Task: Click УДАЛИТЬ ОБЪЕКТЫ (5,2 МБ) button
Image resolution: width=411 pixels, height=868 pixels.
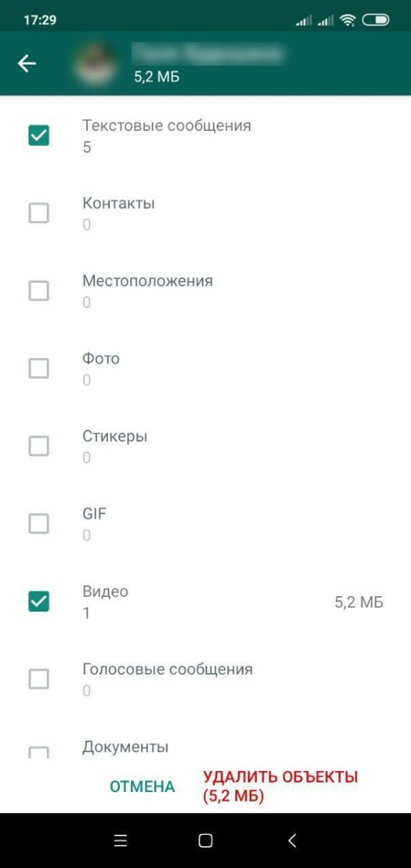Action: coord(281,786)
